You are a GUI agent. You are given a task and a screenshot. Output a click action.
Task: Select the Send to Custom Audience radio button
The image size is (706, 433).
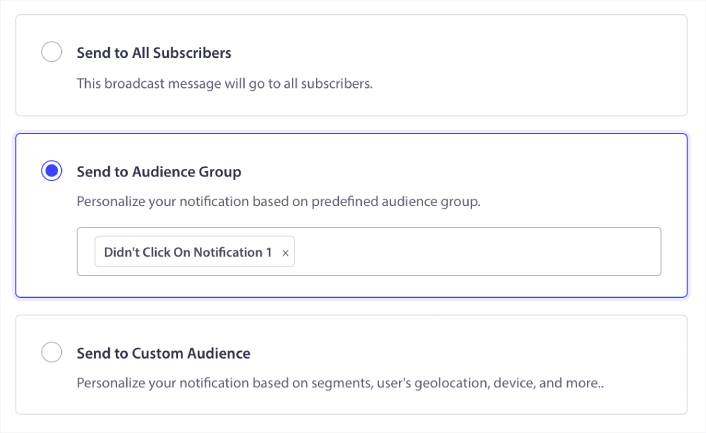pyautogui.click(x=51, y=352)
